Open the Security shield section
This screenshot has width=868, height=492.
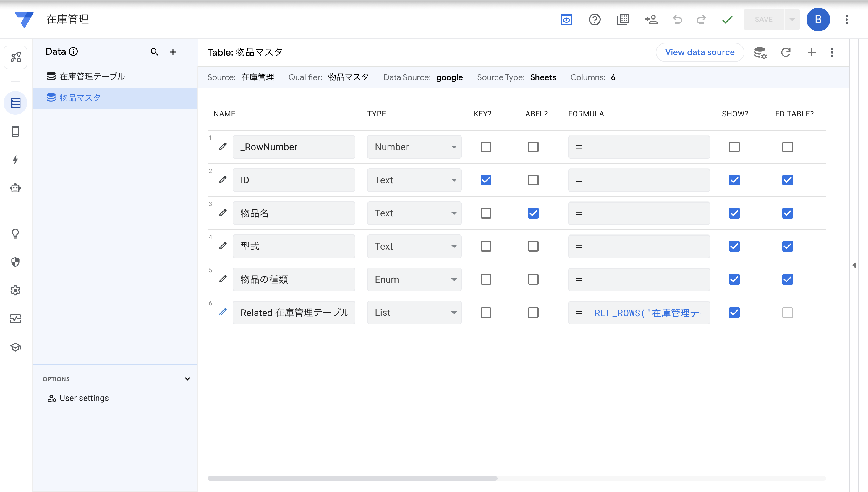(15, 262)
